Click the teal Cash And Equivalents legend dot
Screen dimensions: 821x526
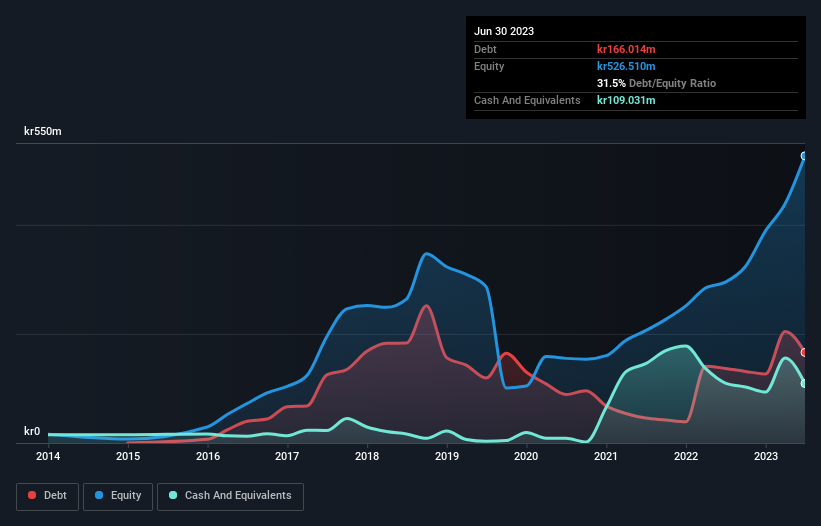pos(173,495)
